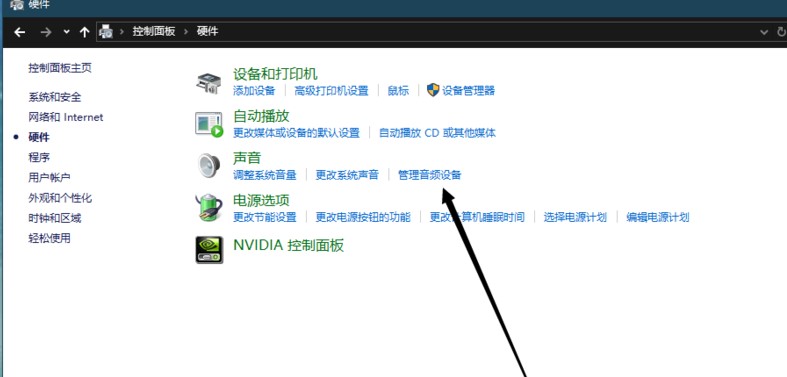
Task: Open 程序 category in sidebar
Action: click(x=39, y=157)
